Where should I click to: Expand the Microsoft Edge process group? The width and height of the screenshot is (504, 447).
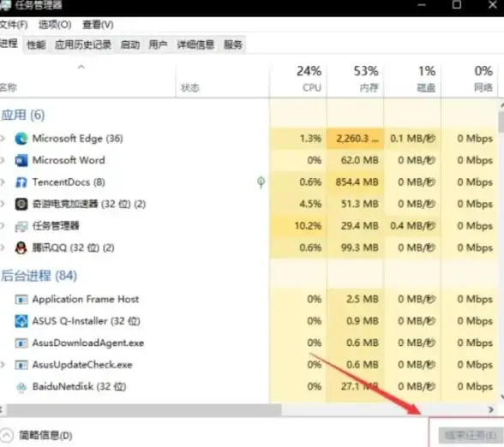(x=3, y=139)
